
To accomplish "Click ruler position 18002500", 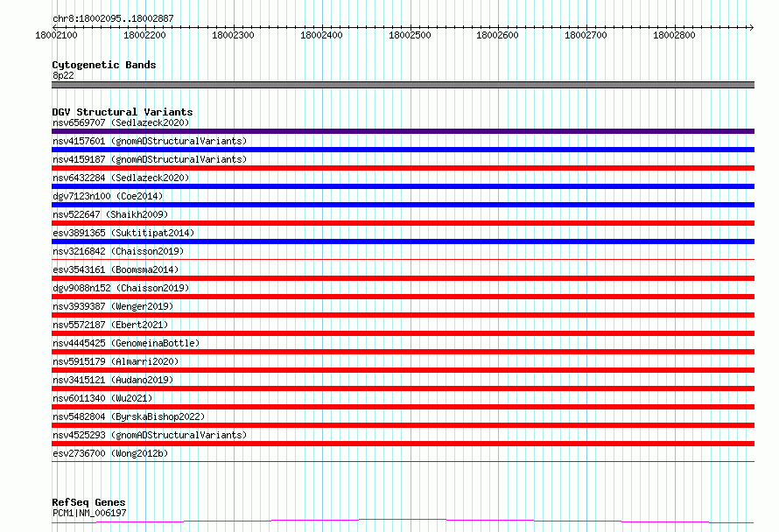I will click(x=410, y=35).
